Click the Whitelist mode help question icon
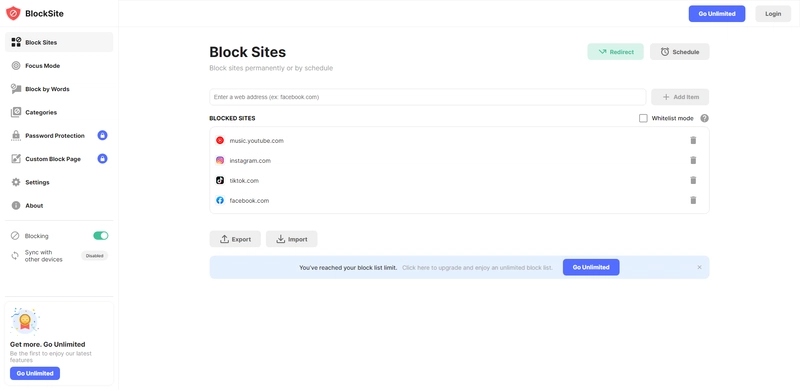This screenshot has height=390, width=800. tap(704, 118)
